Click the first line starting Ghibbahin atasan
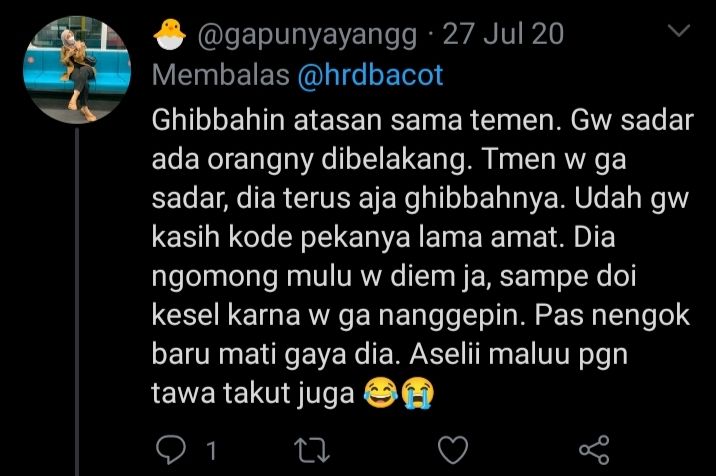This screenshot has width=716, height=476. click(423, 121)
